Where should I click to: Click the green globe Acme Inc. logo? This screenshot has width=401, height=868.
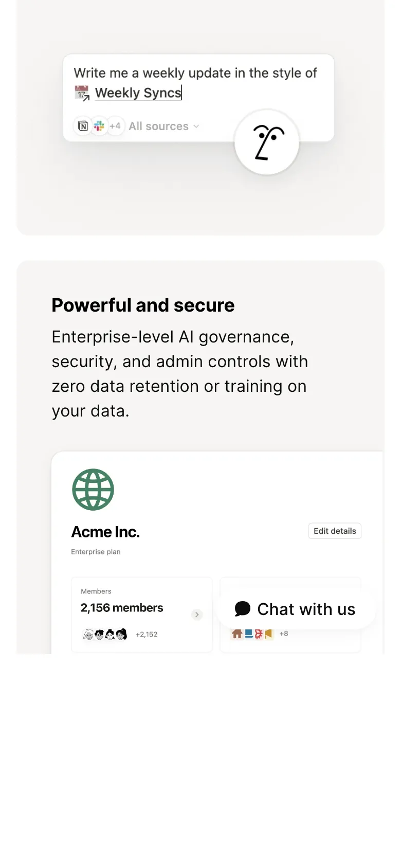[x=93, y=490]
